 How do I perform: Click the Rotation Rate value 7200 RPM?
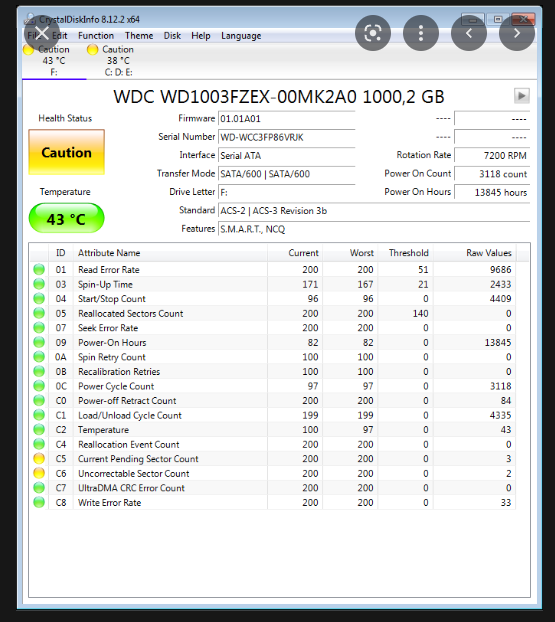492,156
